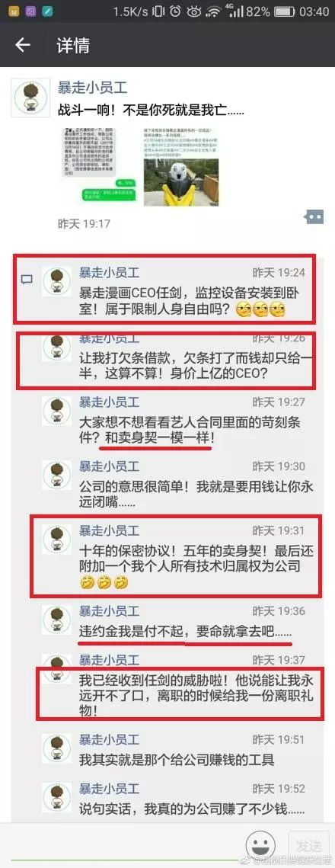Tap the avatar on the 19:27 comment
This screenshot has width=335, height=868.
click(57, 412)
